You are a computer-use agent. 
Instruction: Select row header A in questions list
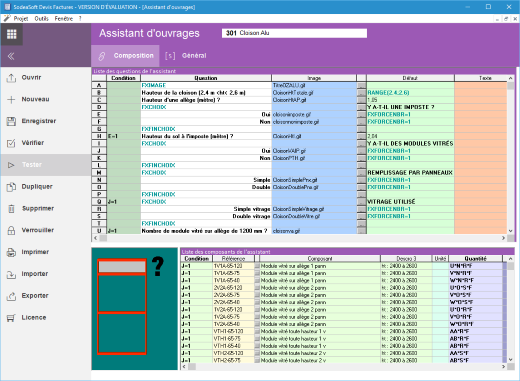coord(99,86)
